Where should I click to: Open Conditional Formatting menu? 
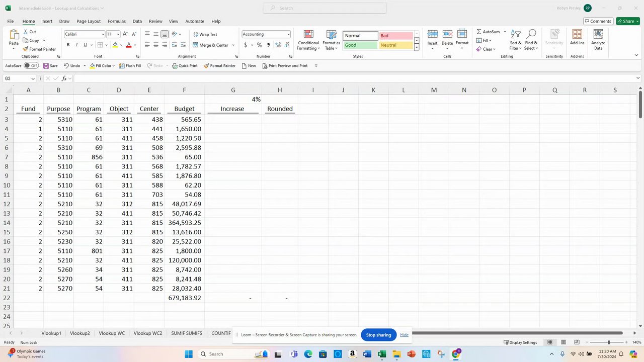(x=308, y=40)
